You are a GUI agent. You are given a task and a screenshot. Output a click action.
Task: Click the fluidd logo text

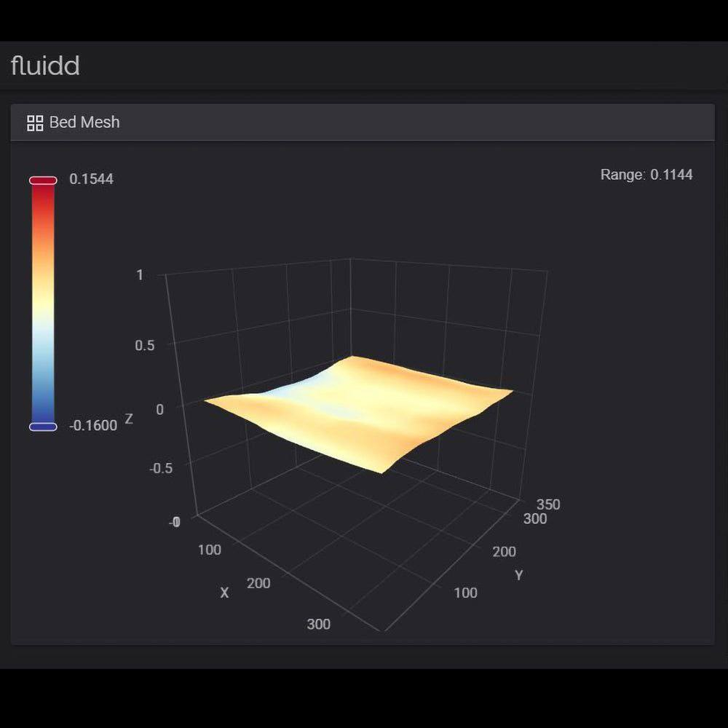point(45,66)
